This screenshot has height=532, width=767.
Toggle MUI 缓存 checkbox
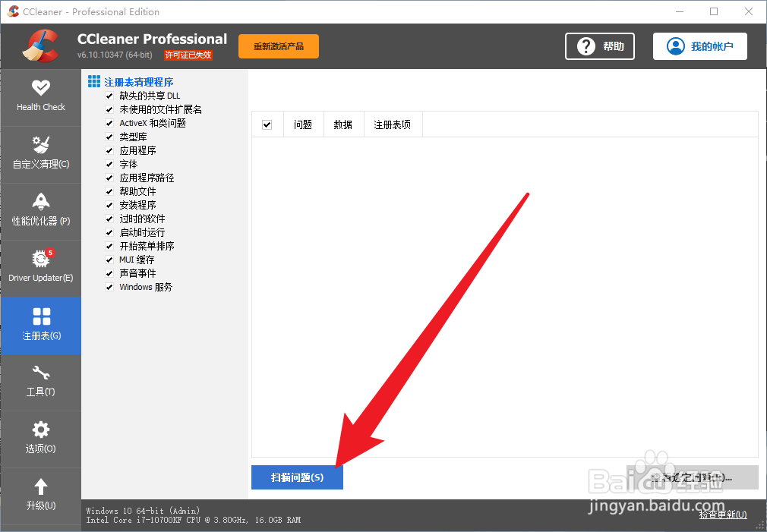(x=109, y=260)
